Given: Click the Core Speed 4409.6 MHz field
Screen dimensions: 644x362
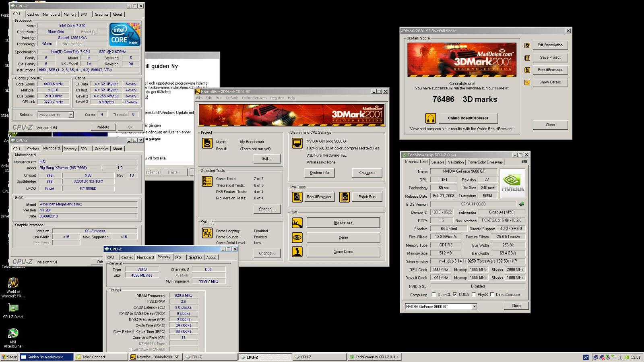Looking at the screenshot, I should tap(53, 84).
